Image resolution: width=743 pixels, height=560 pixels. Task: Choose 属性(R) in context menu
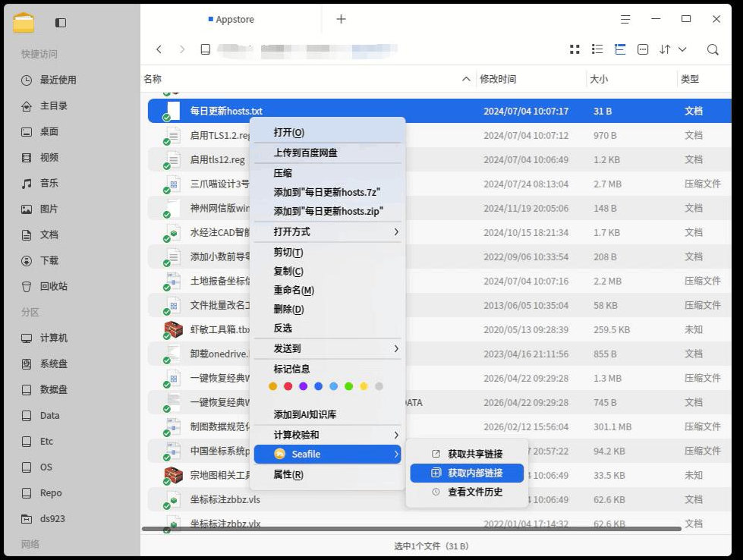[x=327, y=474]
